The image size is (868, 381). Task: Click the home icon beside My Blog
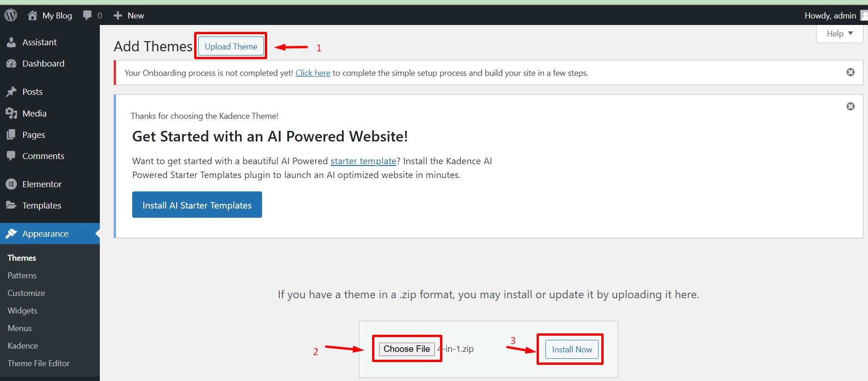click(x=32, y=15)
